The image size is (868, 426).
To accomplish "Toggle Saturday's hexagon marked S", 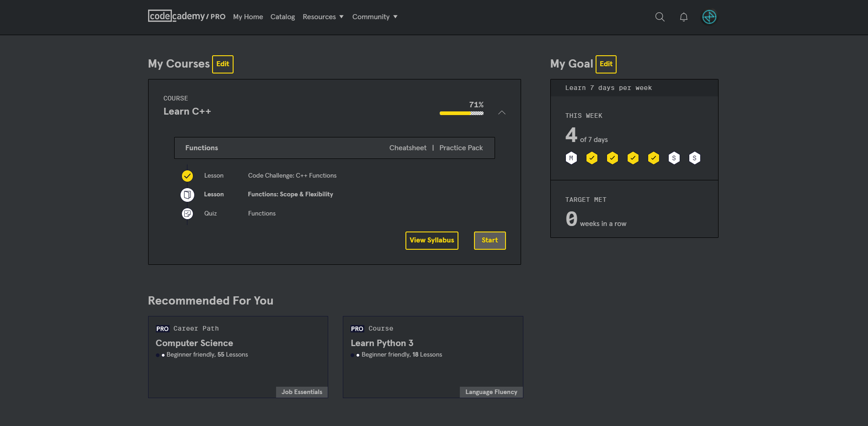I will pyautogui.click(x=674, y=158).
